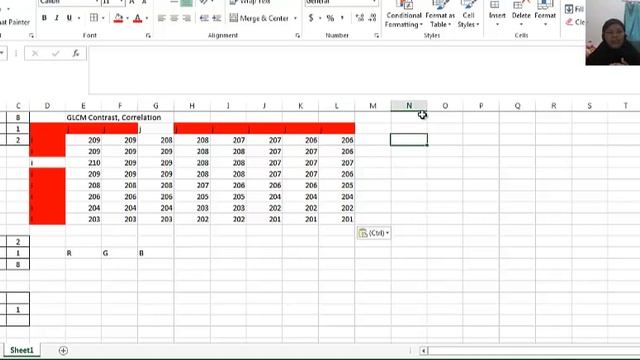Select the cell containing 210
This screenshot has width=640, height=360.
(83, 163)
